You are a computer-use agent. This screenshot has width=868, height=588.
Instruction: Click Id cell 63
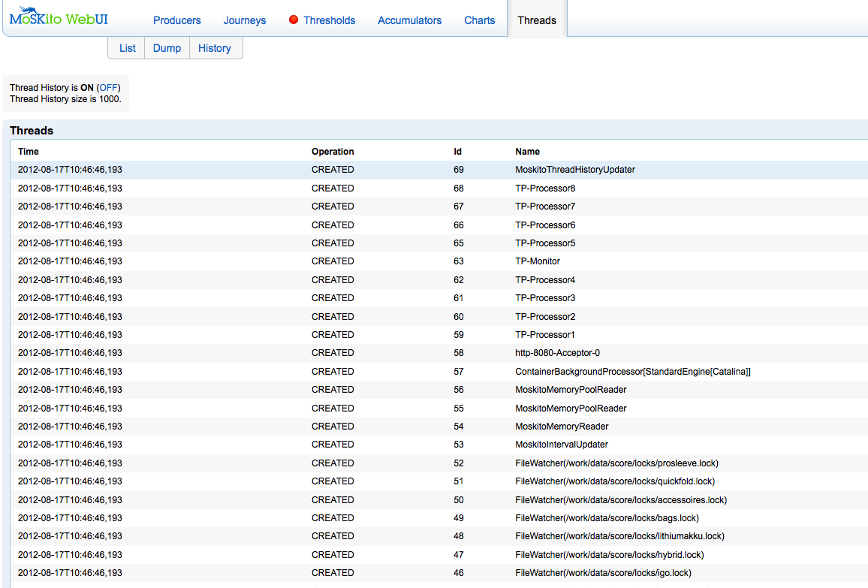458,261
